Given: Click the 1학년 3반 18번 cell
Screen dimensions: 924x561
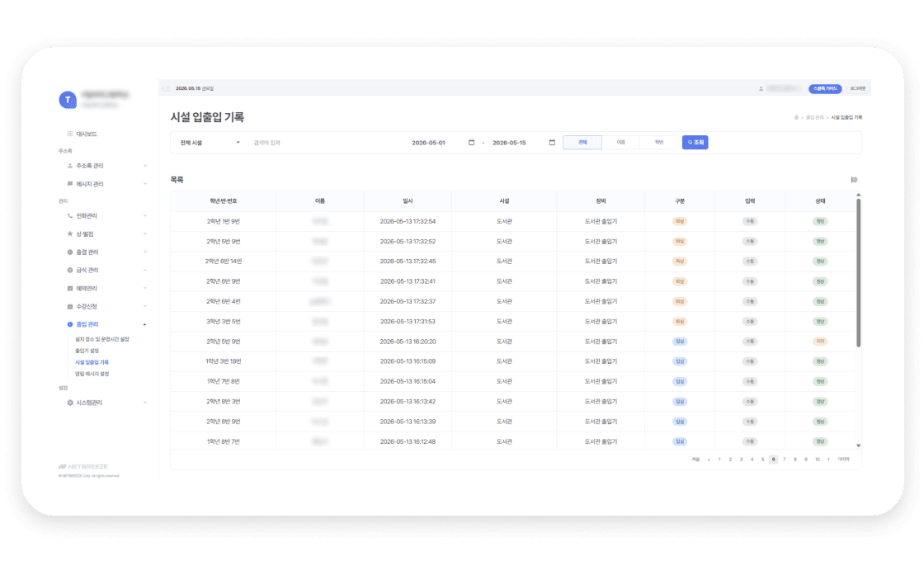Looking at the screenshot, I should coord(224,362).
